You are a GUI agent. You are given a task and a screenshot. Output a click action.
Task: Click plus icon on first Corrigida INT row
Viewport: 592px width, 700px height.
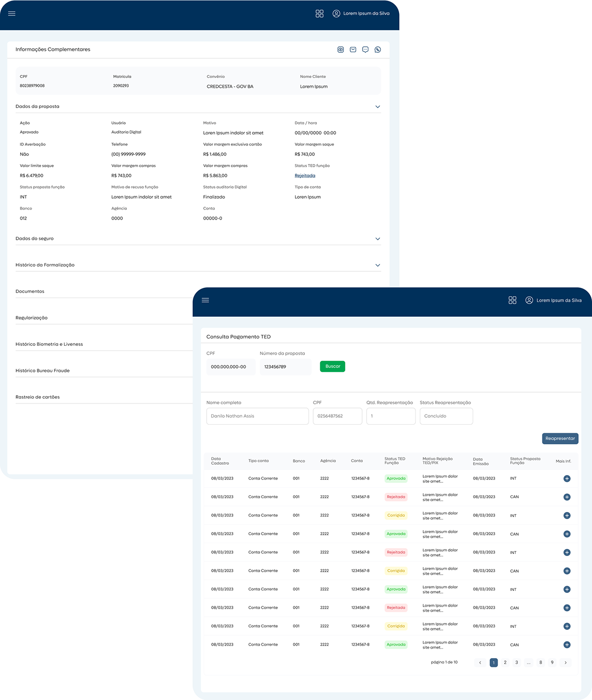pos(567,516)
